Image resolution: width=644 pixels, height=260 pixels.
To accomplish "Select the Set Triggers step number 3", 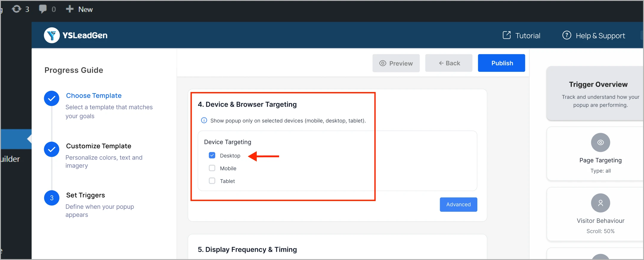I will coord(52,198).
